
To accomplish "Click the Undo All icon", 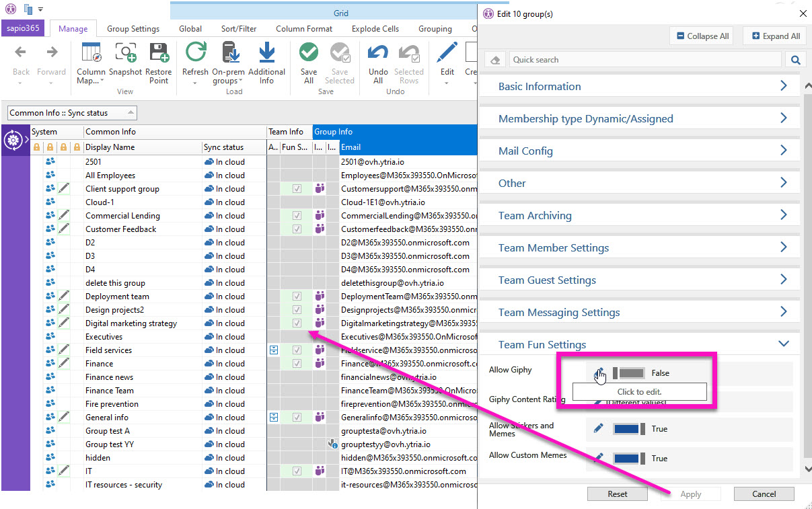I will click(378, 53).
